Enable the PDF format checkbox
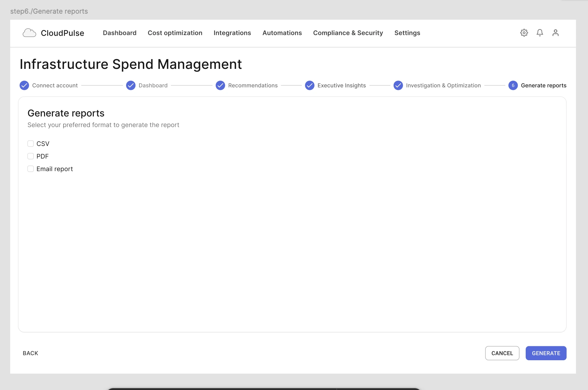The image size is (588, 390). click(30, 156)
